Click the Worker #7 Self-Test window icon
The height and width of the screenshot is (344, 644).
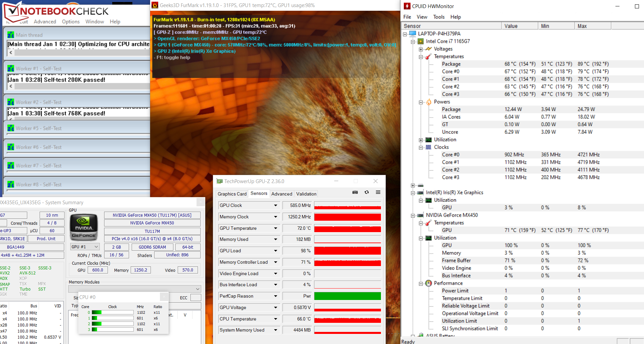coord(11,166)
